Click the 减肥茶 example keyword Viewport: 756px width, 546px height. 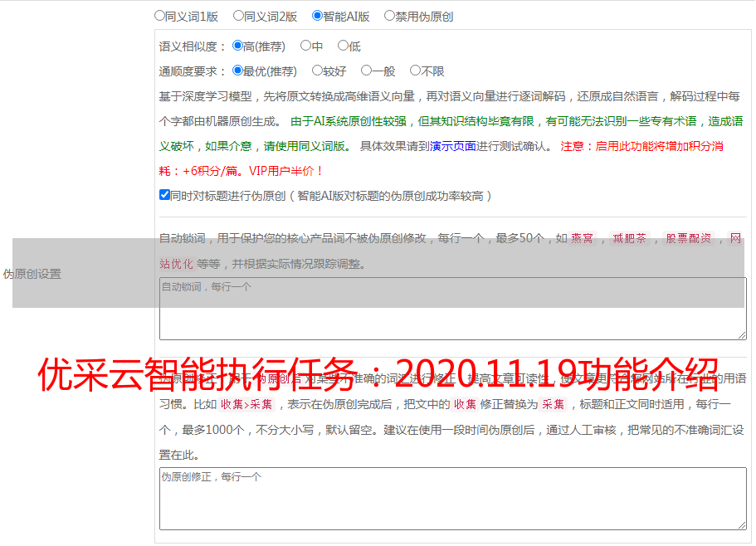(x=629, y=238)
